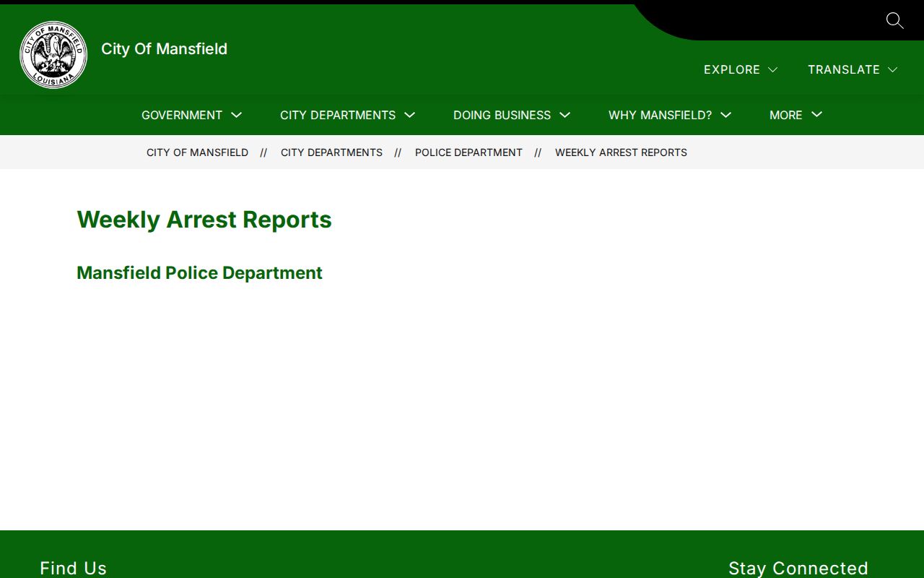
Task: Expand the Government menu chevron
Action: point(237,115)
